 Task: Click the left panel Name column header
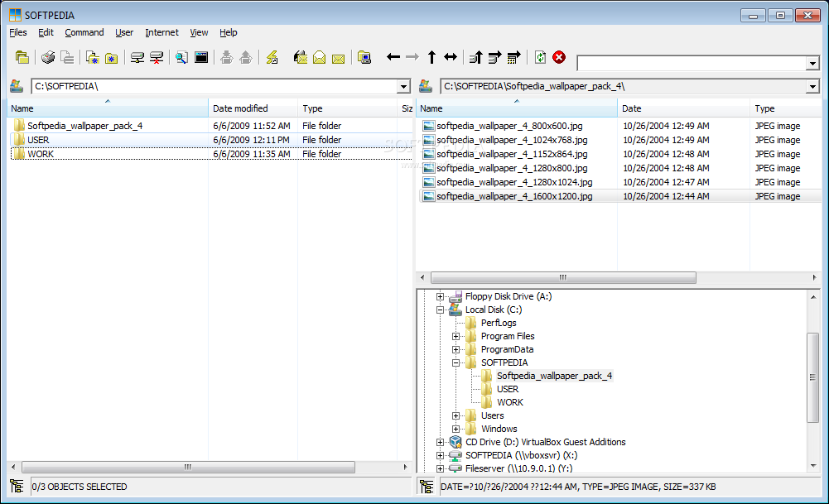108,108
